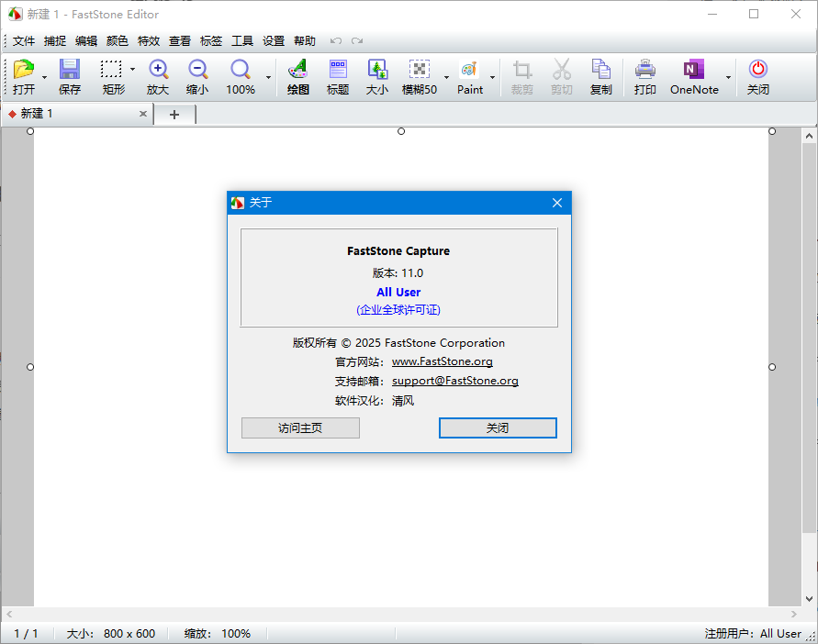
Task: Click the horizontal scrollbar left arrow
Action: [x=9, y=614]
